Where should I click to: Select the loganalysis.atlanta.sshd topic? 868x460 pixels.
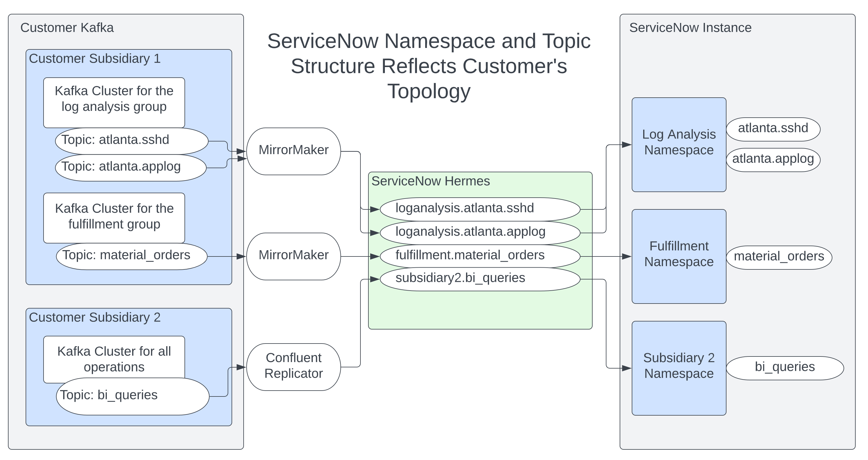480,209
